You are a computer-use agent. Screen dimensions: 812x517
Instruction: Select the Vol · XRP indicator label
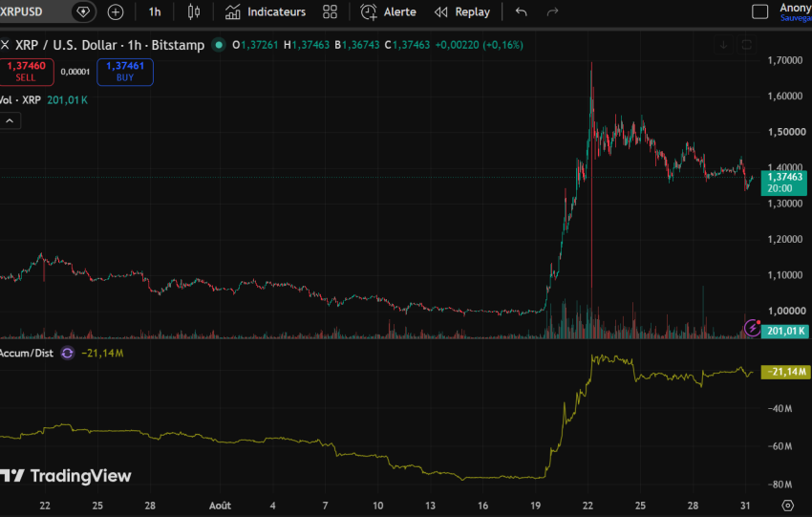(20, 100)
